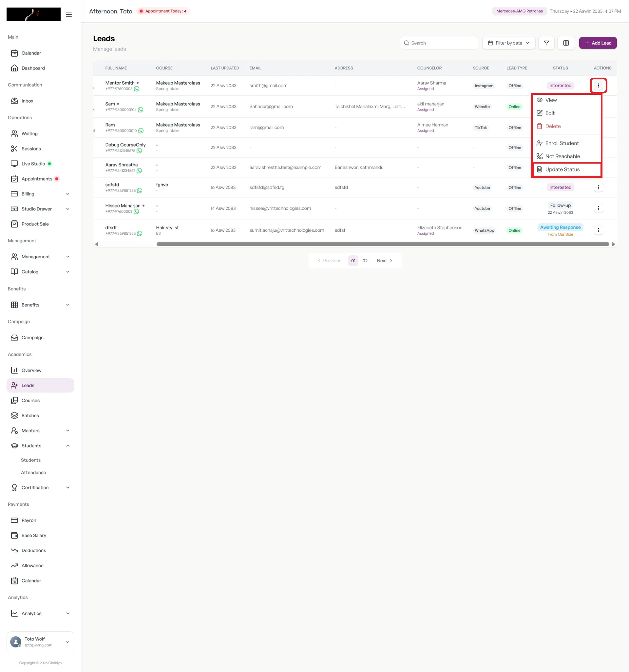Screen dimensions: 629x672
Task: Click Interested status of Mentor Smith
Action: click(x=560, y=86)
